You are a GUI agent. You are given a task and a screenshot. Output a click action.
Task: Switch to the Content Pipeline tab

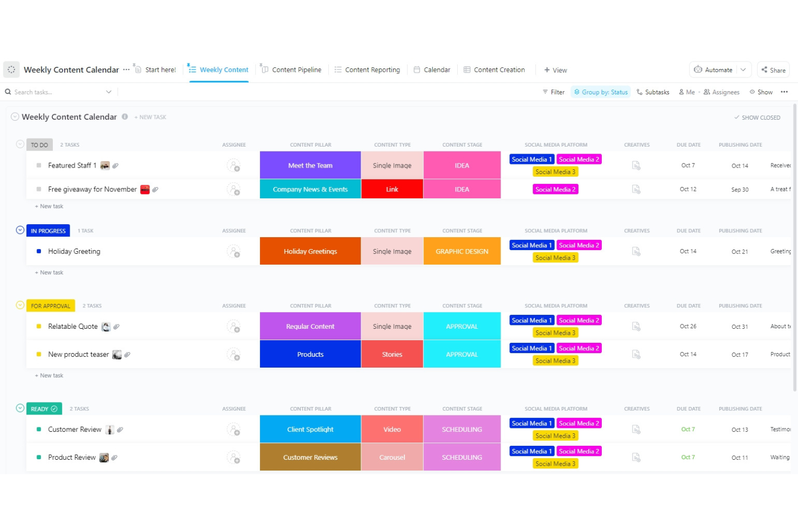click(291, 70)
